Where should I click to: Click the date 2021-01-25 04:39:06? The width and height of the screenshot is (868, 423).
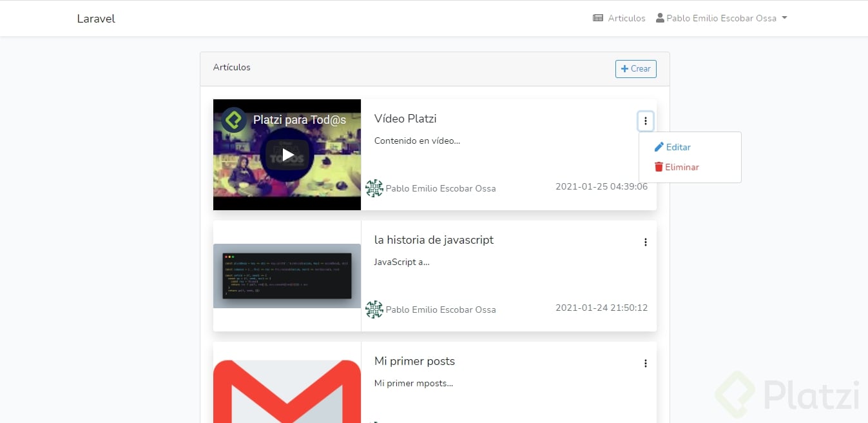point(602,186)
